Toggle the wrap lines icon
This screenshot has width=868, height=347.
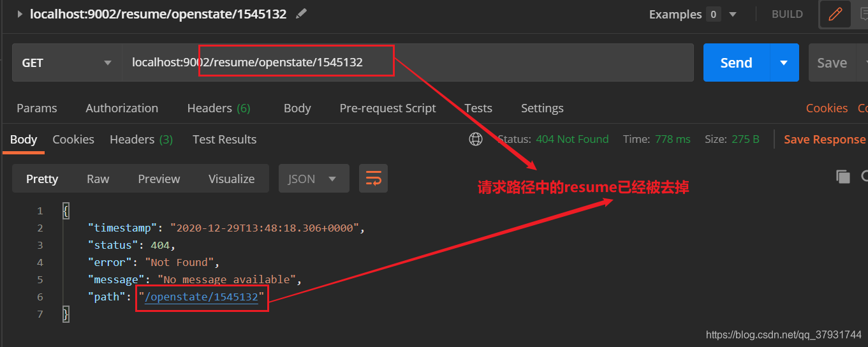click(x=373, y=179)
